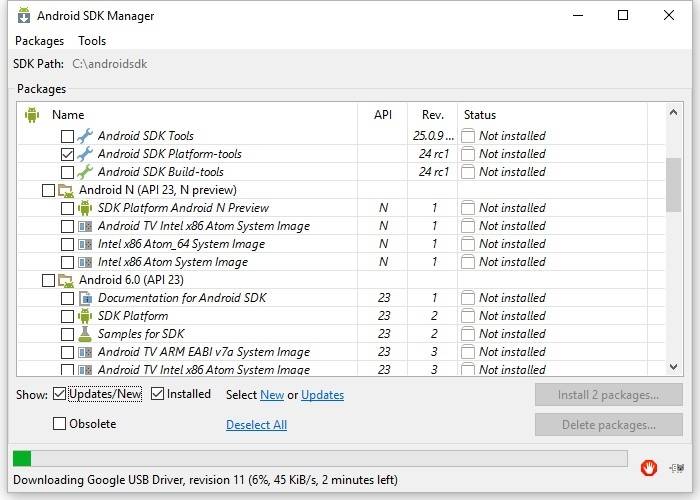
Task: Click the Name column header
Action: click(x=68, y=115)
